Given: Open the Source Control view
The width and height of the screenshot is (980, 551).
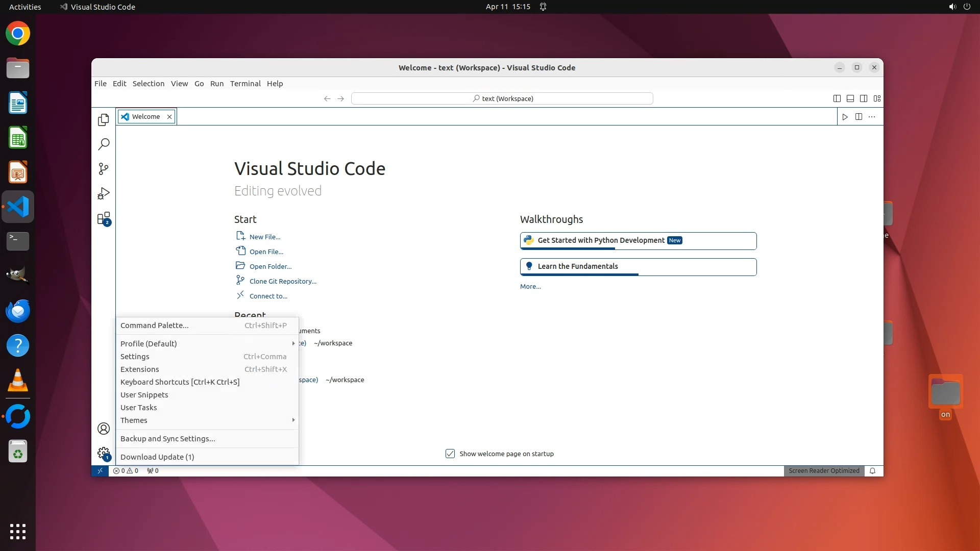Looking at the screenshot, I should [104, 169].
